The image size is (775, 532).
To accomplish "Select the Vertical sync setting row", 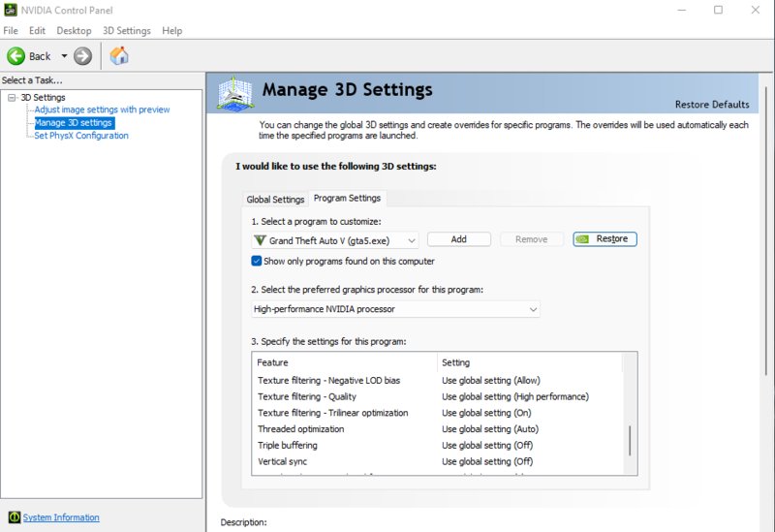I will (438, 461).
